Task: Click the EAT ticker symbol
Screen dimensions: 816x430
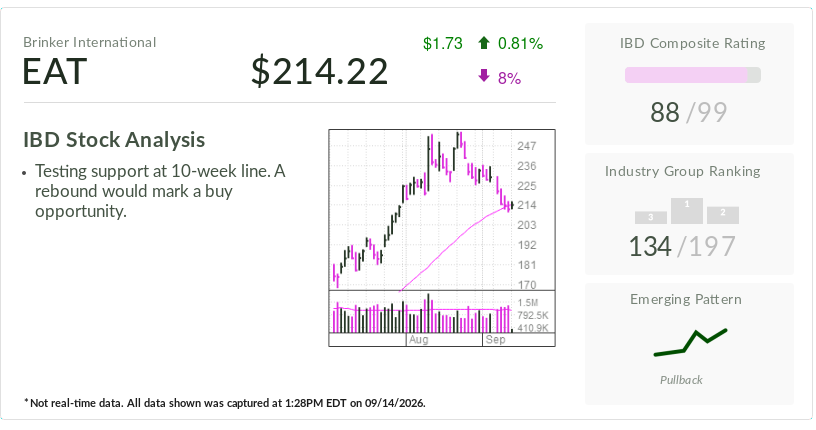Action: tap(55, 71)
